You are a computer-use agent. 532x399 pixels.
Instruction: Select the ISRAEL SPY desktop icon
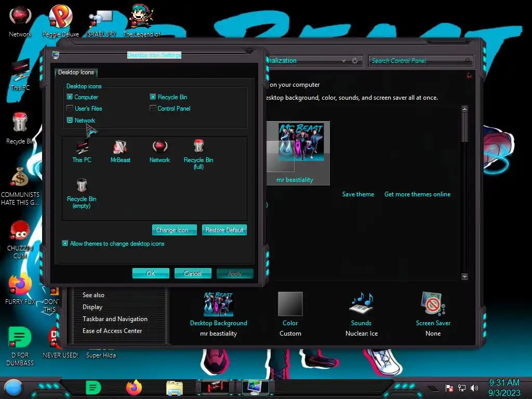pos(101,23)
